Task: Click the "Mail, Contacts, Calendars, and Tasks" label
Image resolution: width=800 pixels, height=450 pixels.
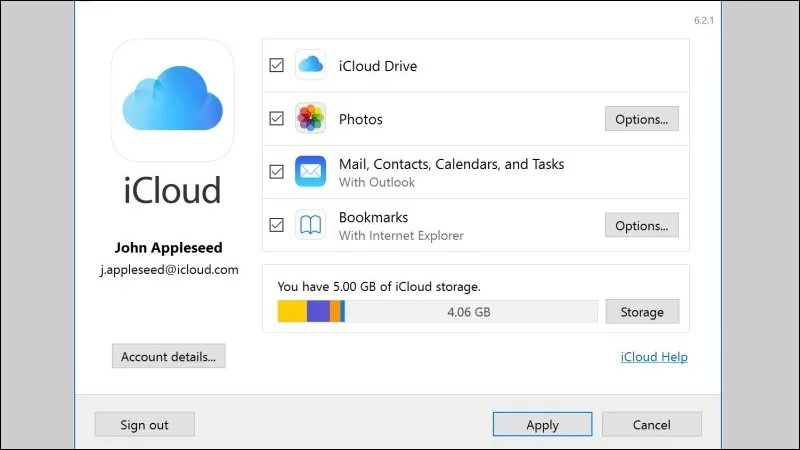Action: pos(451,164)
